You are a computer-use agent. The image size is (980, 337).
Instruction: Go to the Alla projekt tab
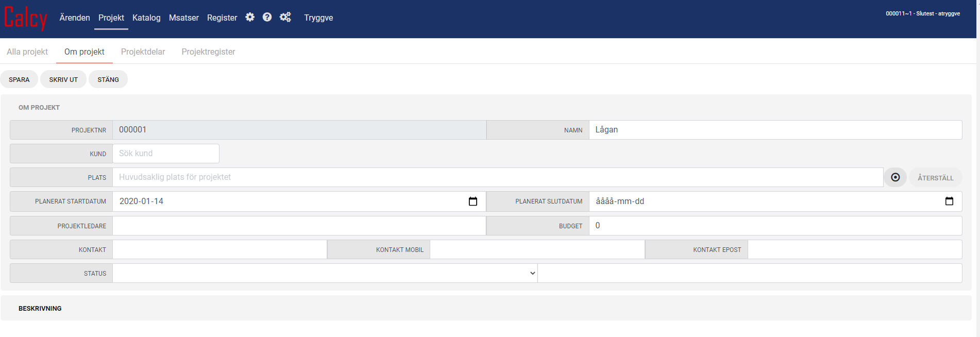pyautogui.click(x=27, y=52)
